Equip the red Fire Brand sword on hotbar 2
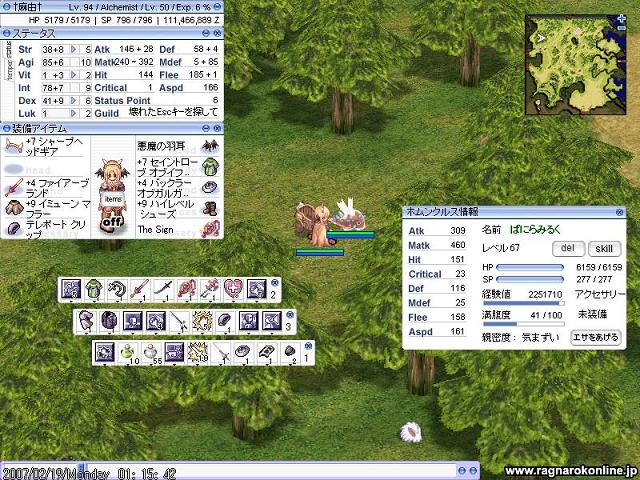The image size is (640, 480). pos(140,289)
